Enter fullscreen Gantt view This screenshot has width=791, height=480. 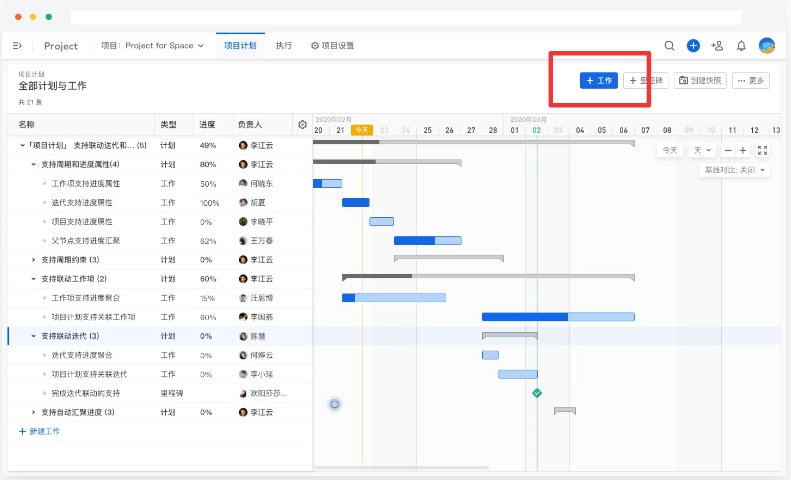pyautogui.click(x=763, y=150)
